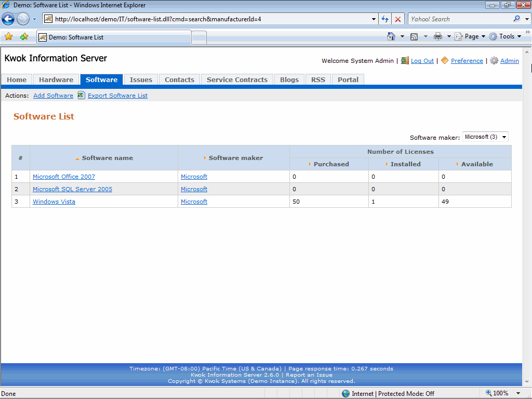This screenshot has height=399, width=532.
Task: Switch to the Contacts tab
Action: (x=179, y=79)
